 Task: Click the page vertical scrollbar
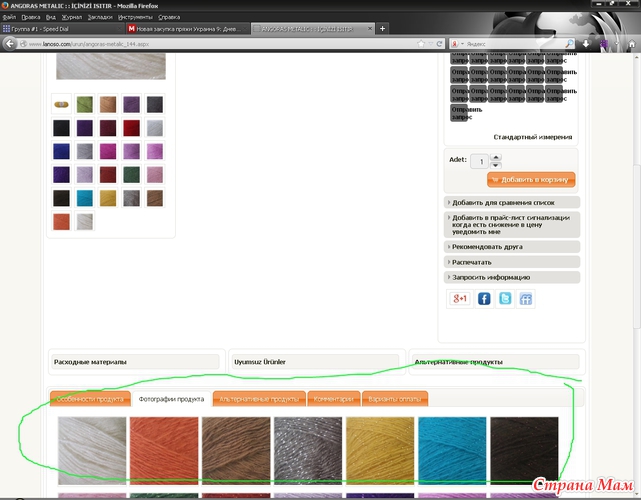tap(637, 245)
